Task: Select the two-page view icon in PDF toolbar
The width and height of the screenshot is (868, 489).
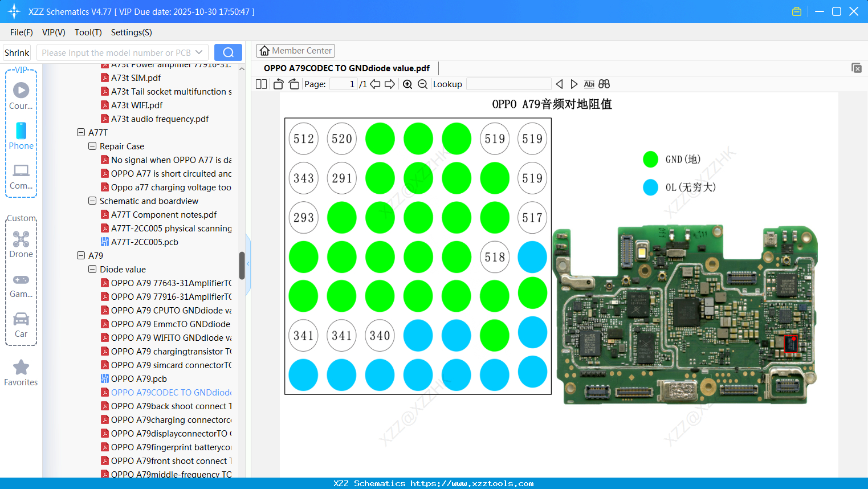Action: (261, 84)
